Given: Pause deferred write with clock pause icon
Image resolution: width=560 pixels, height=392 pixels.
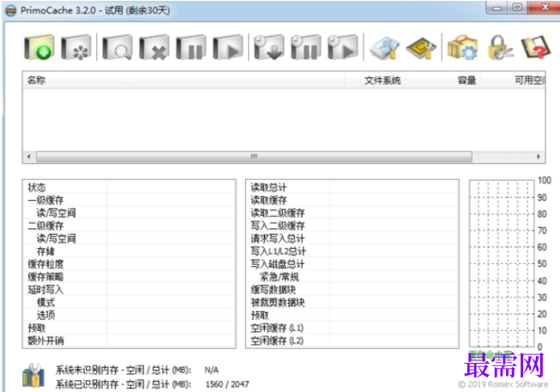Looking at the screenshot, I should 305,47.
